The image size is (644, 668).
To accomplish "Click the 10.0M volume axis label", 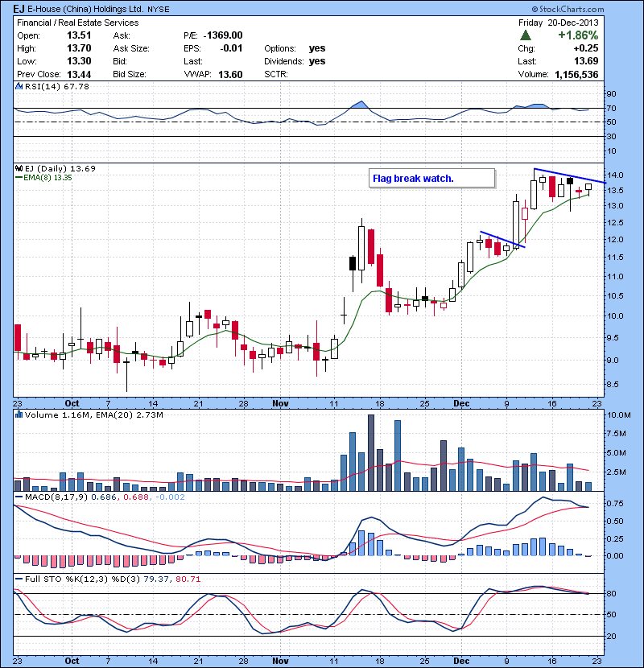I will [x=619, y=415].
